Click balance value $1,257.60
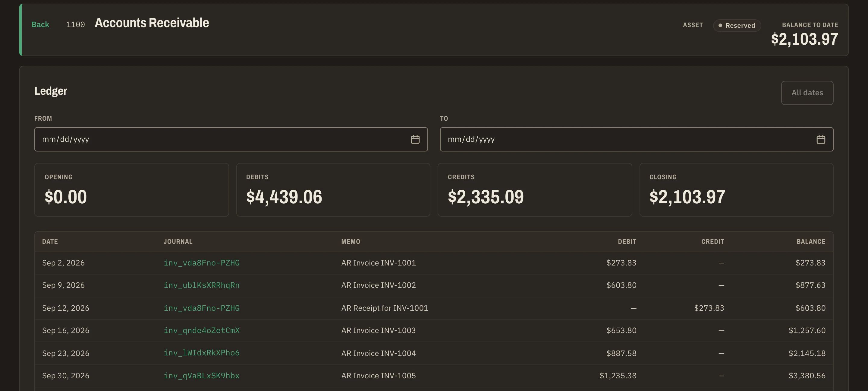 click(x=807, y=331)
